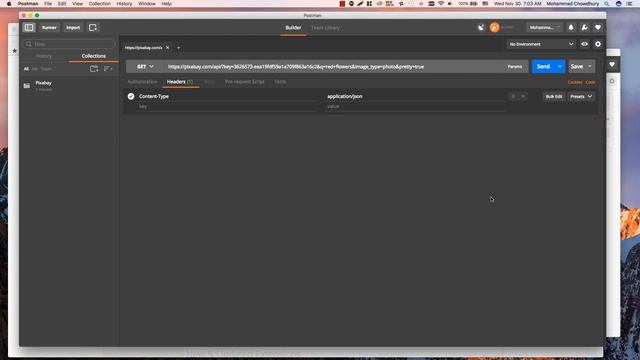Click the volume icon in menu bar
Screen dimensions: 640x360
tap(450, 4)
